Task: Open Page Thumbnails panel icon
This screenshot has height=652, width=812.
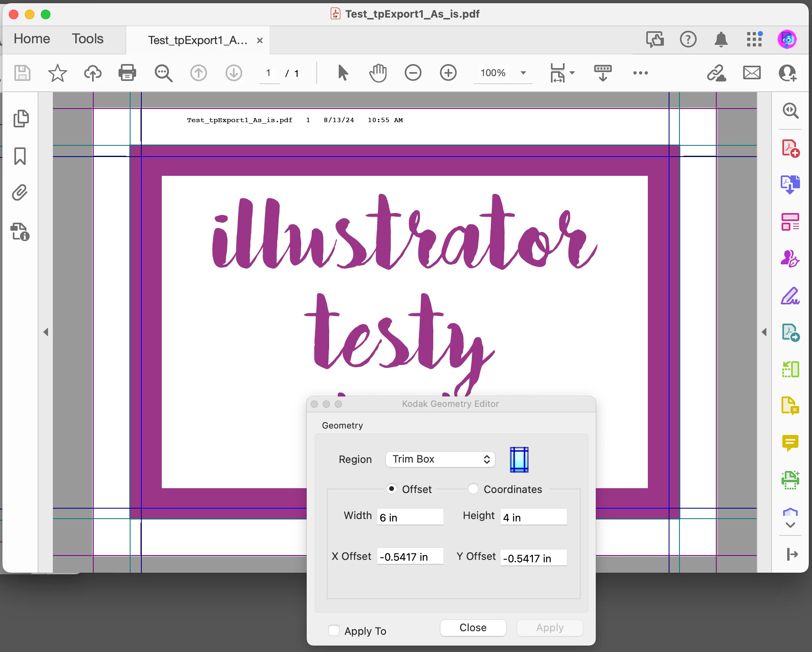Action: pyautogui.click(x=21, y=119)
